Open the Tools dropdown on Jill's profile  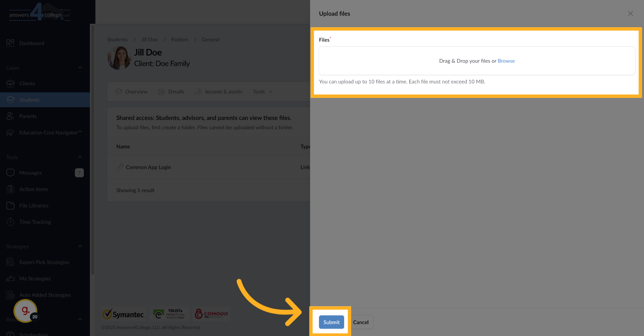262,91
